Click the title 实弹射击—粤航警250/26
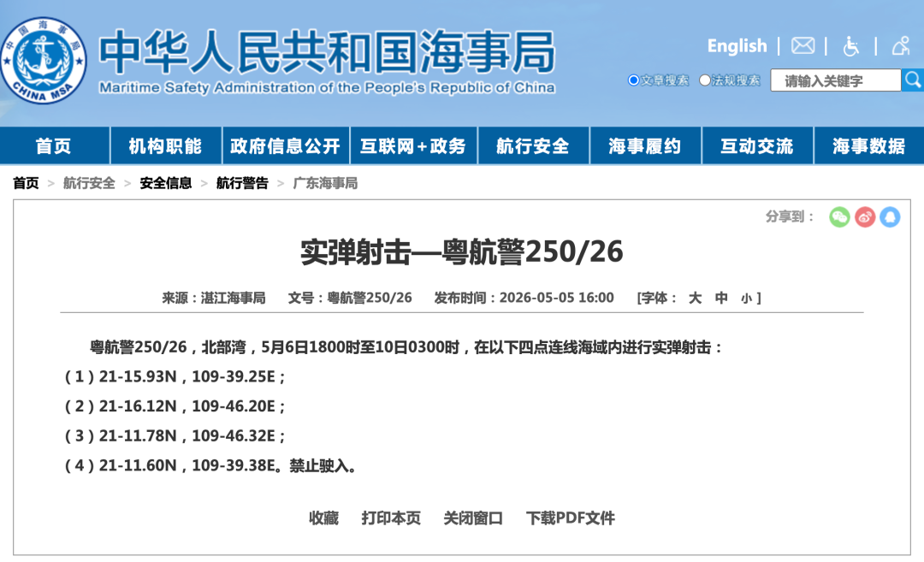This screenshot has height=562, width=924. point(461,252)
